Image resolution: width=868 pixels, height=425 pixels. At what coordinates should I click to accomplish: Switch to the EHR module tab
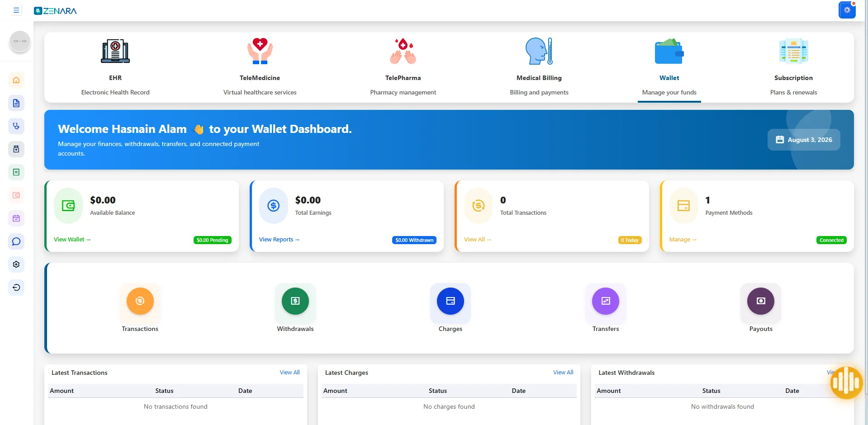tap(115, 67)
